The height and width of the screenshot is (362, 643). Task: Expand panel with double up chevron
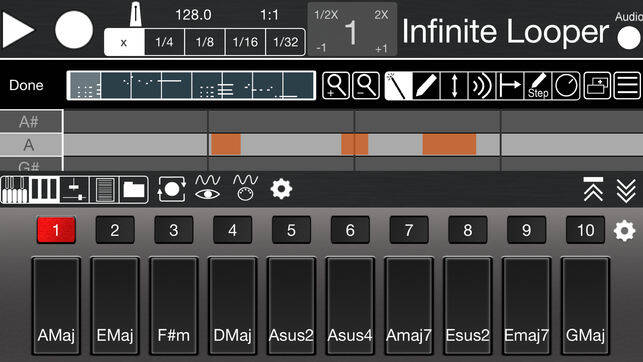[x=593, y=189]
